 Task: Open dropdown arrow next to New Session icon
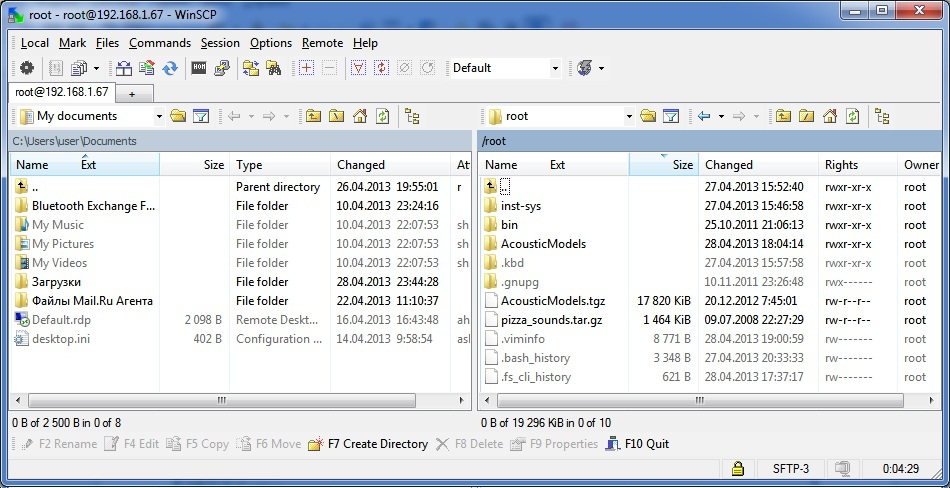click(601, 68)
